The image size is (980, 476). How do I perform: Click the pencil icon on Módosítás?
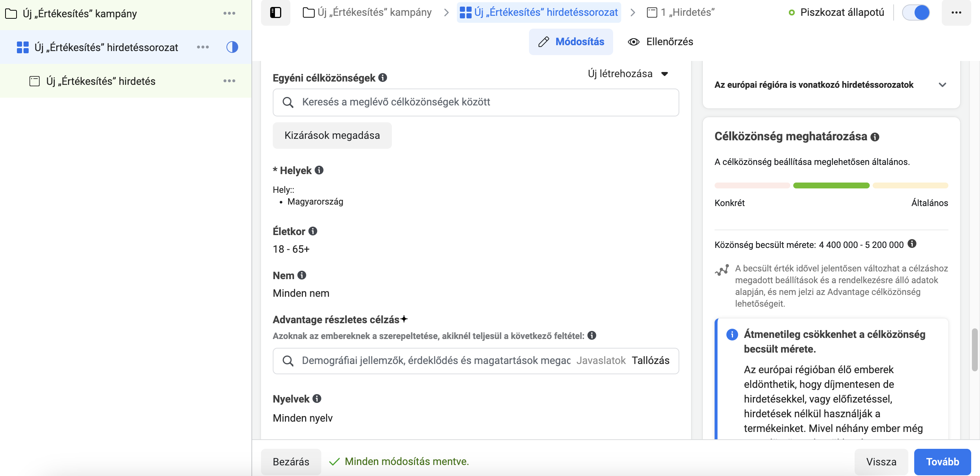click(x=544, y=42)
